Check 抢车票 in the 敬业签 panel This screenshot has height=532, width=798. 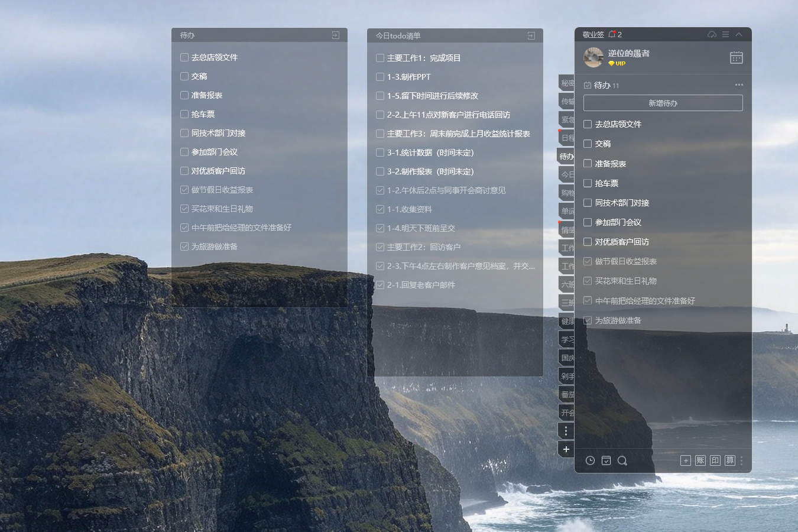pos(588,183)
